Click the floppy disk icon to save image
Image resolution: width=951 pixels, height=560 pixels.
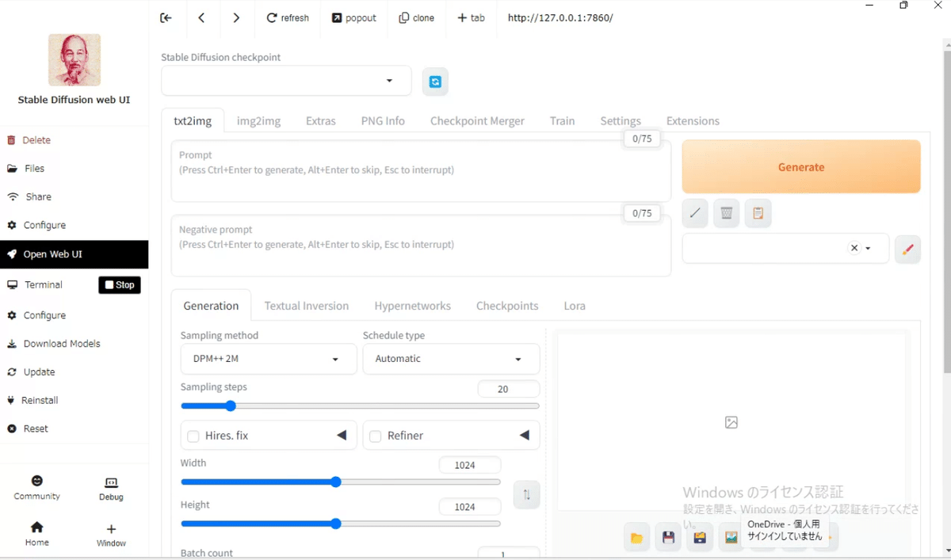coord(668,537)
